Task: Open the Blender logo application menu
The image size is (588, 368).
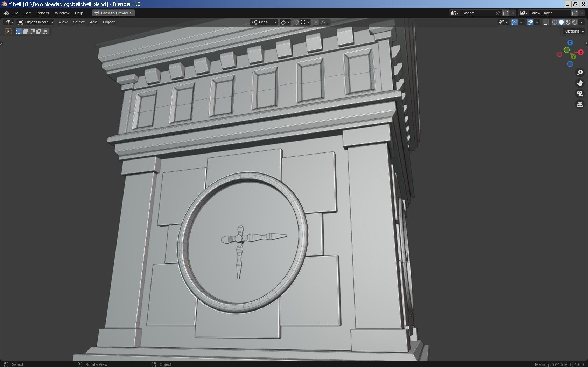Action: point(6,13)
